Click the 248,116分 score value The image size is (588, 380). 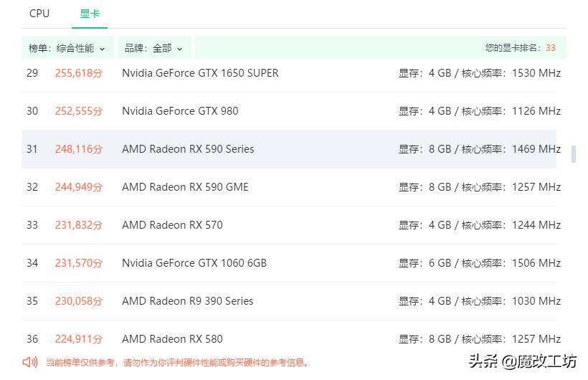79,149
